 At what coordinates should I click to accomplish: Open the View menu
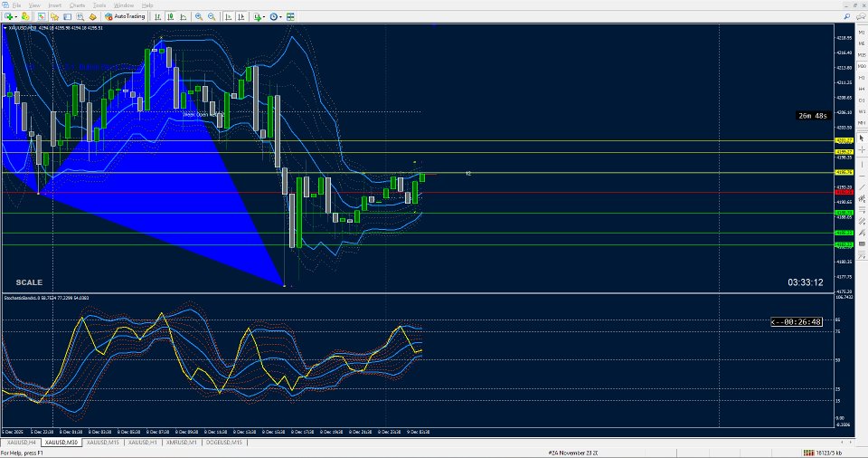[x=34, y=5]
